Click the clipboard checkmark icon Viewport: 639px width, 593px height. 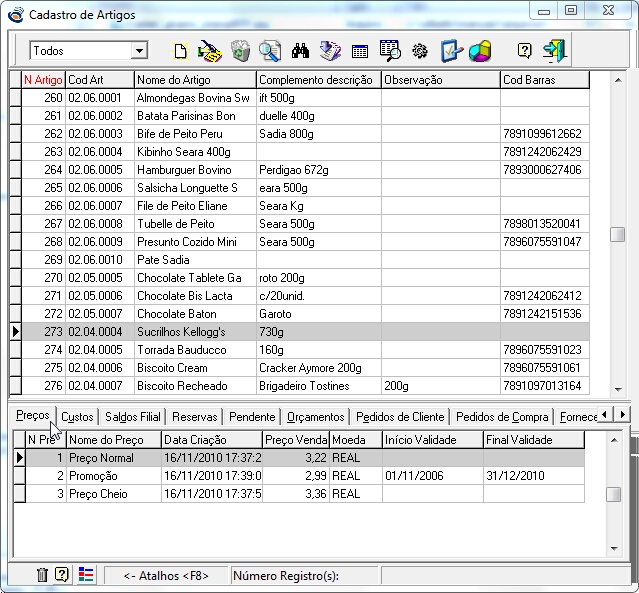[x=452, y=51]
